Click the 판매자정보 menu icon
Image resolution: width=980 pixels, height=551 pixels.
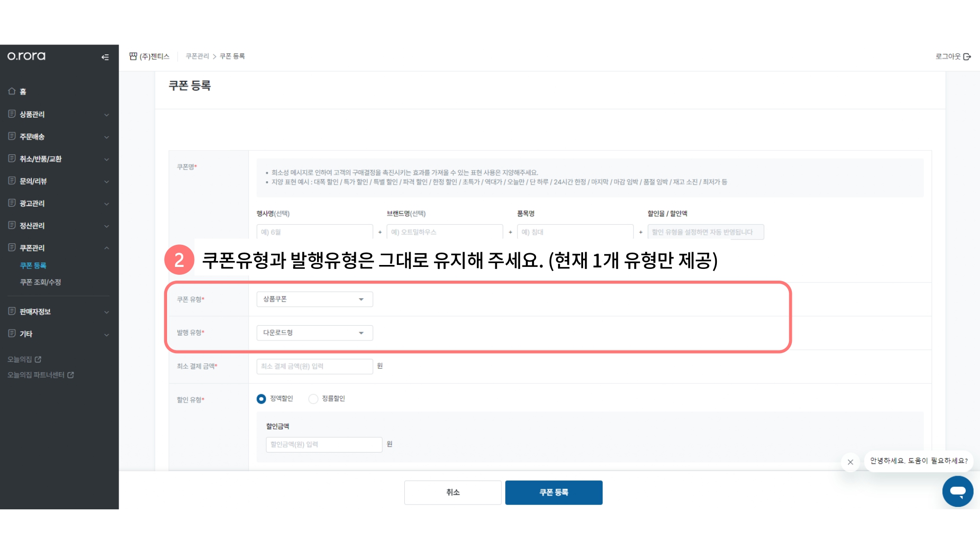click(12, 311)
